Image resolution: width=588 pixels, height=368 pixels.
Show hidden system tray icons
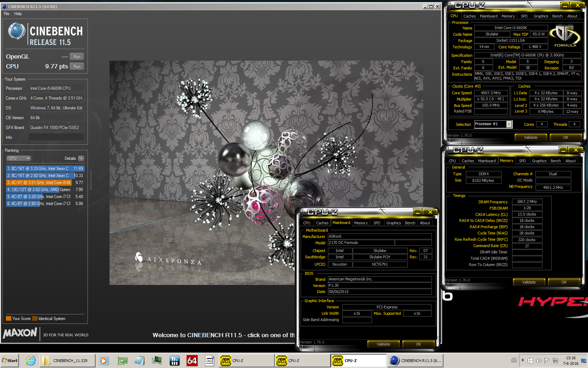[x=523, y=360]
